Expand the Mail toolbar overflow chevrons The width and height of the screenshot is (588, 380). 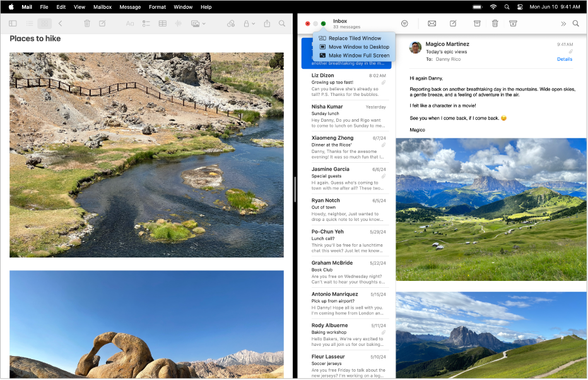click(563, 23)
